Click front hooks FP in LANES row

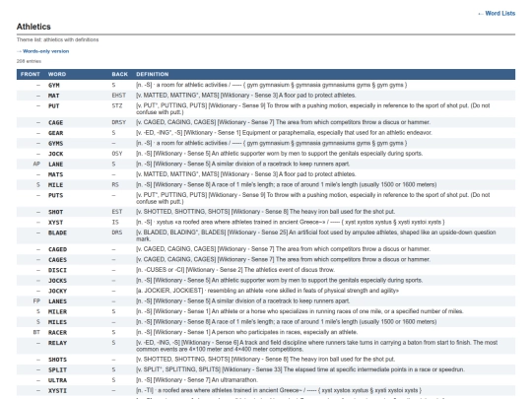tap(36, 301)
